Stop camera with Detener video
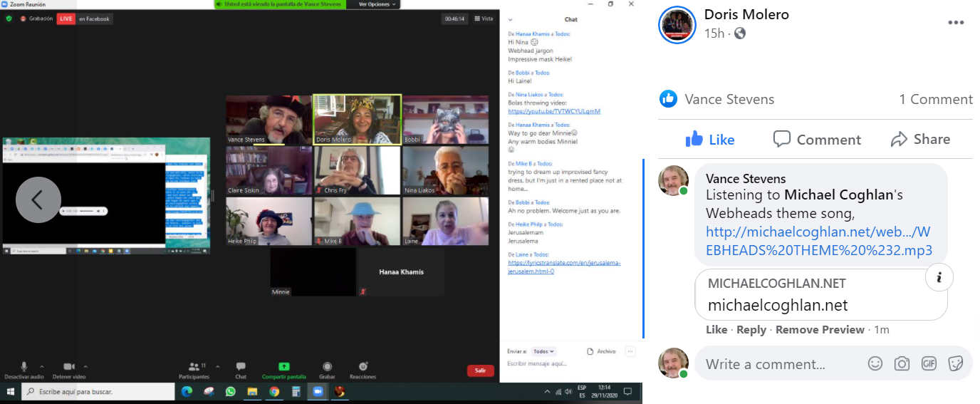 point(69,366)
